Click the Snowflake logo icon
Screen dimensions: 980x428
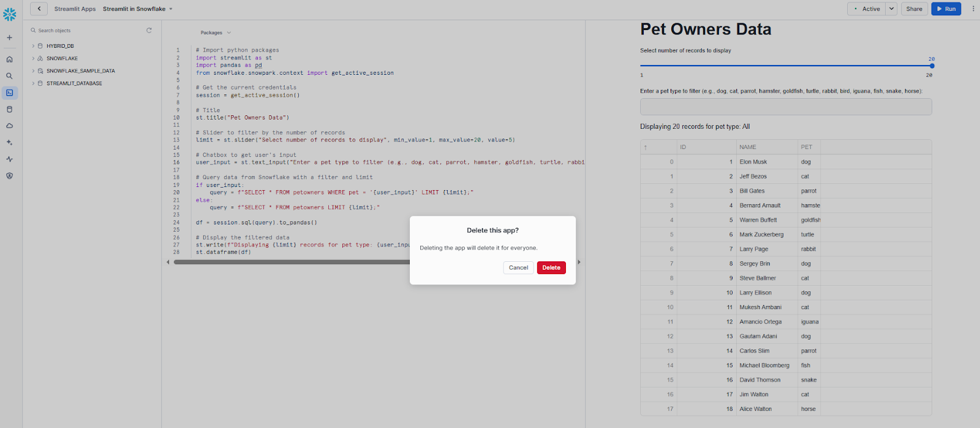9,14
